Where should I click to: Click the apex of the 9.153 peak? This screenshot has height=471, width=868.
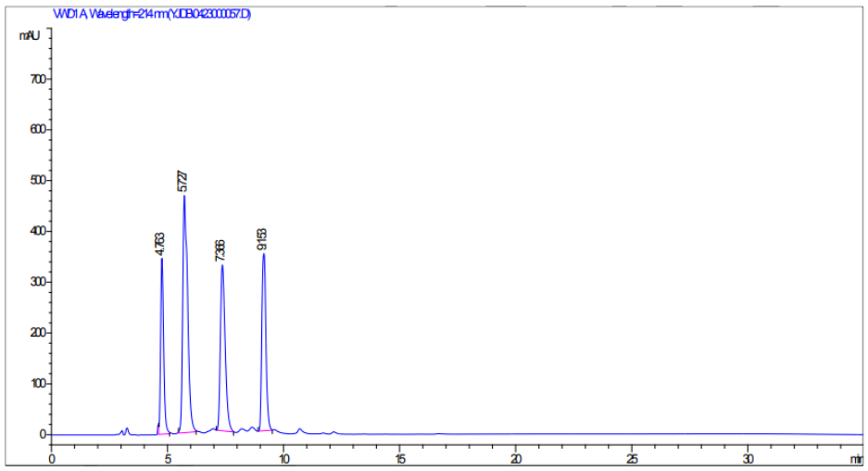pyautogui.click(x=264, y=254)
